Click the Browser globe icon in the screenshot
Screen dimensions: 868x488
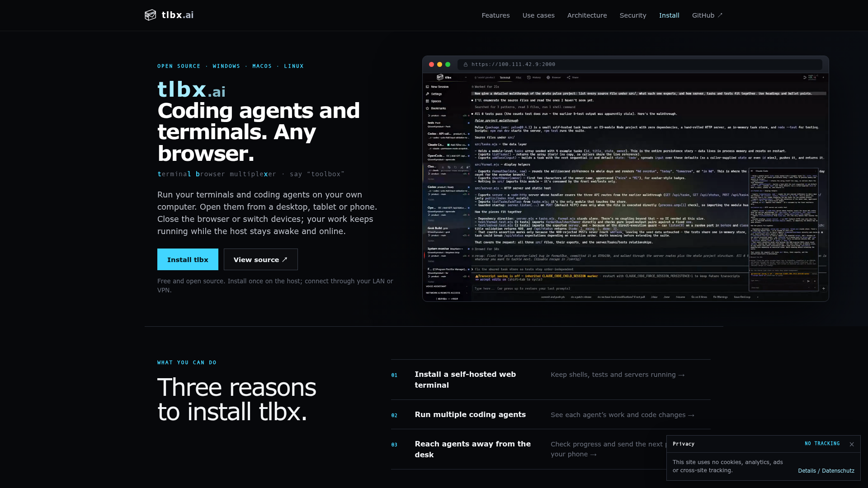pyautogui.click(x=548, y=78)
